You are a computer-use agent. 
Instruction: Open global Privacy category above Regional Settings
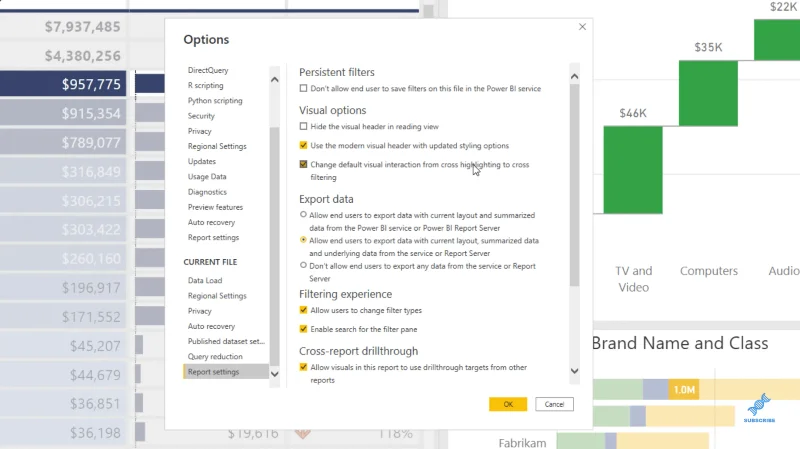(x=199, y=131)
